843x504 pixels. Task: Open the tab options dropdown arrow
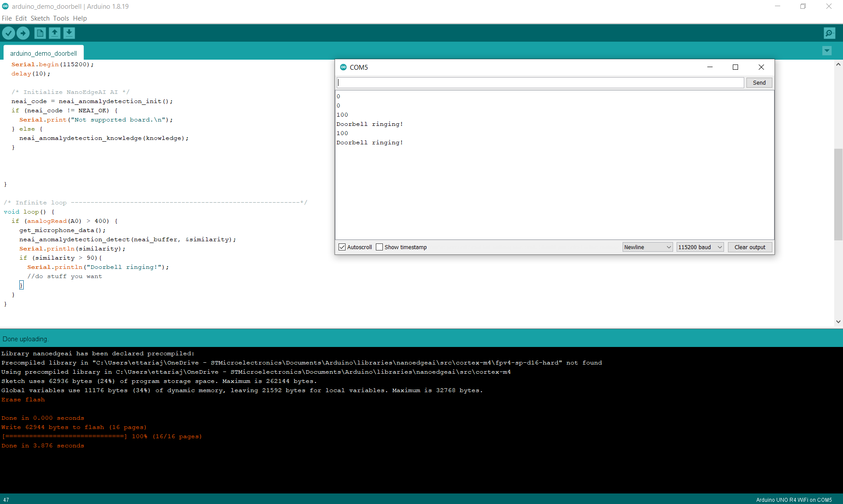pos(827,51)
